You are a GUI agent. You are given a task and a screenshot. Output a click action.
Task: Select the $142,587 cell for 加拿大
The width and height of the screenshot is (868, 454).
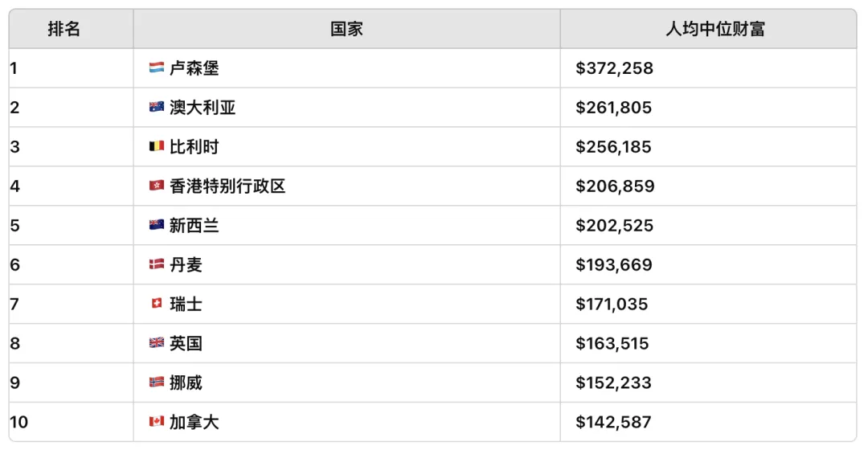[709, 422]
